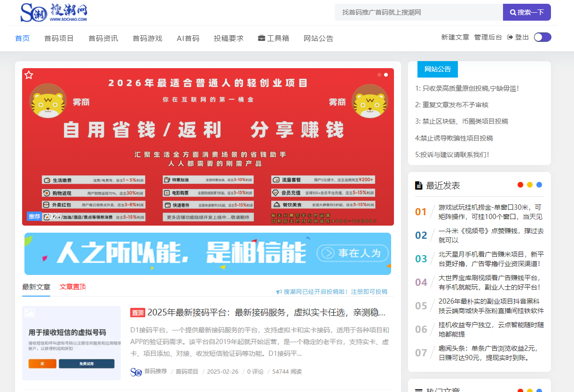The height and width of the screenshot is (392, 574).
Task: Switch to the 最新文章 tab
Action: pos(36,287)
